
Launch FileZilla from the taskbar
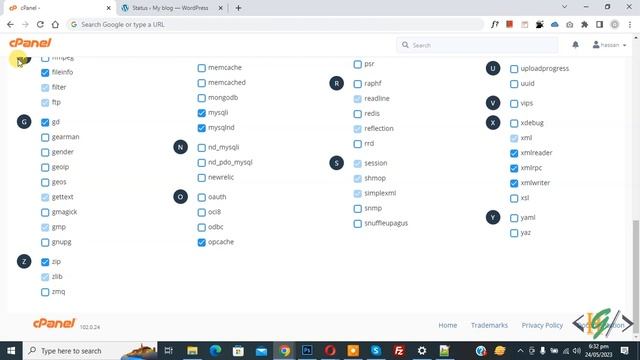click(399, 351)
